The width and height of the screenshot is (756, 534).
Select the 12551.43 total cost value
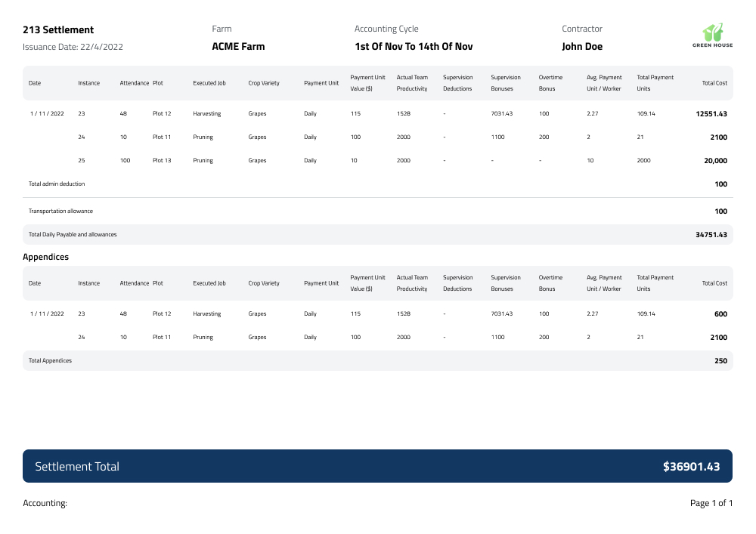click(x=711, y=114)
